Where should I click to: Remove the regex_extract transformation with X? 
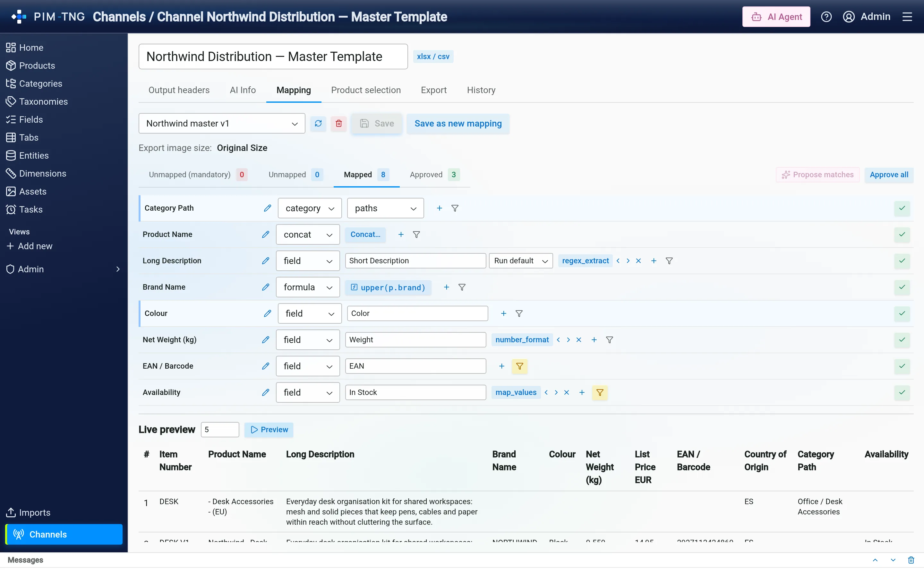point(638,261)
